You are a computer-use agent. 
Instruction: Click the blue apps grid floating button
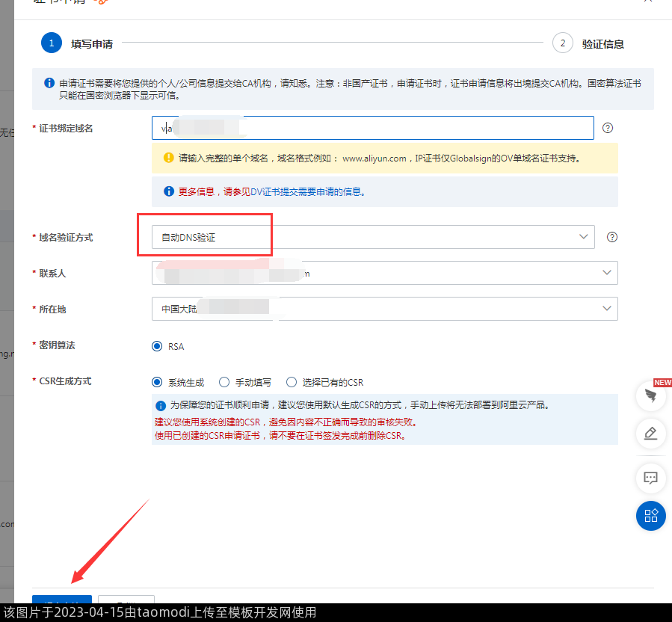[x=650, y=515]
